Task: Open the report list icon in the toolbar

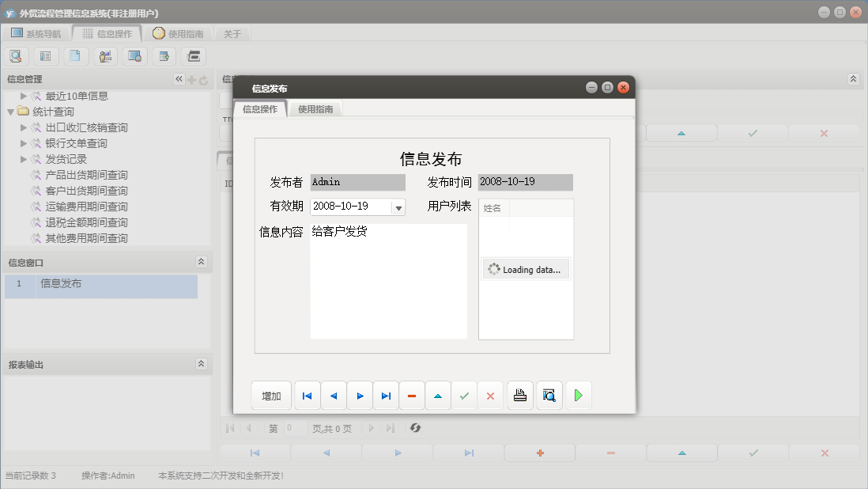Action: (45, 55)
